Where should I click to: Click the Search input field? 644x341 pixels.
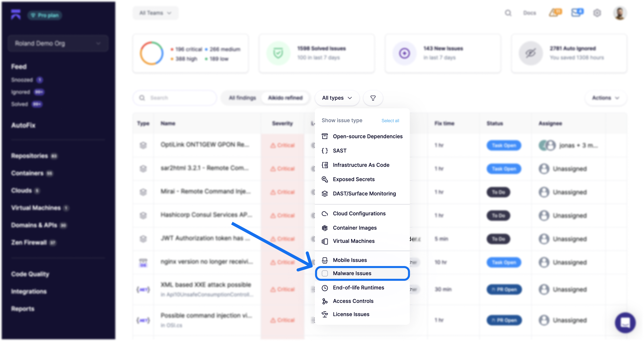click(x=175, y=98)
